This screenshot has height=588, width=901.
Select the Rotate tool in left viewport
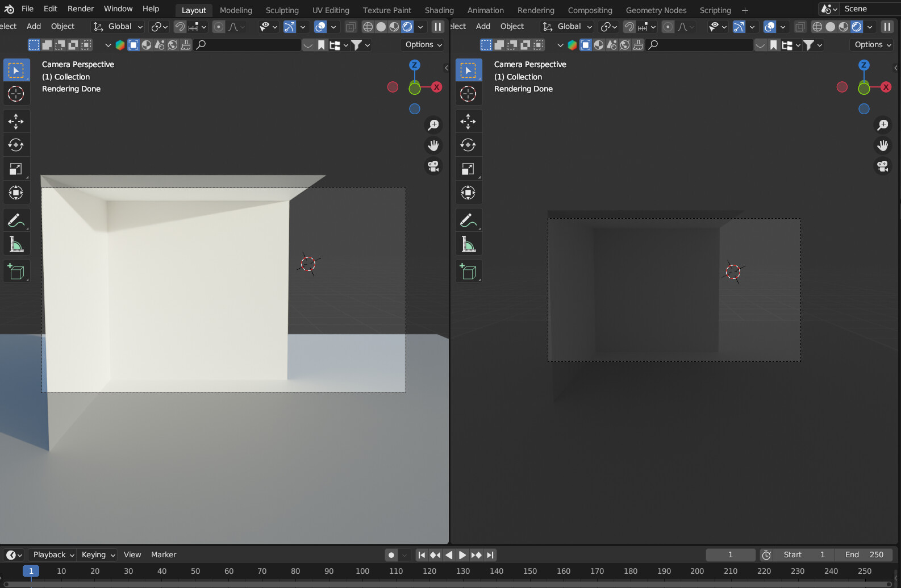(16, 145)
